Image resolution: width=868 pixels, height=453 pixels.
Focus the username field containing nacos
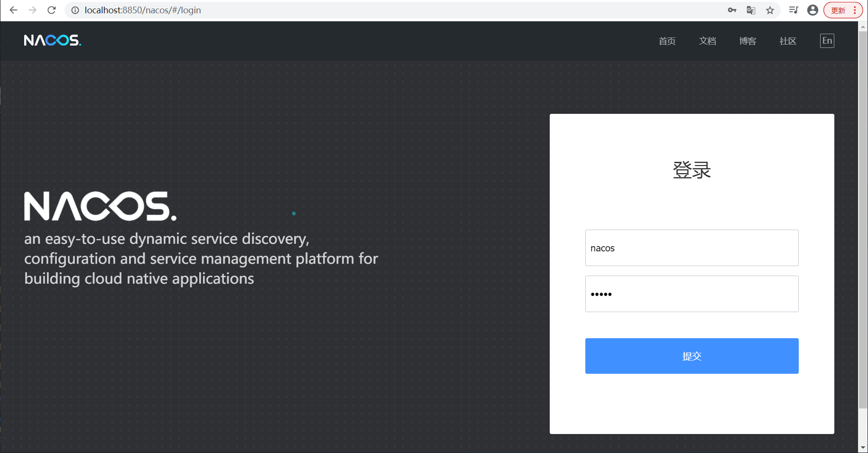coord(692,248)
